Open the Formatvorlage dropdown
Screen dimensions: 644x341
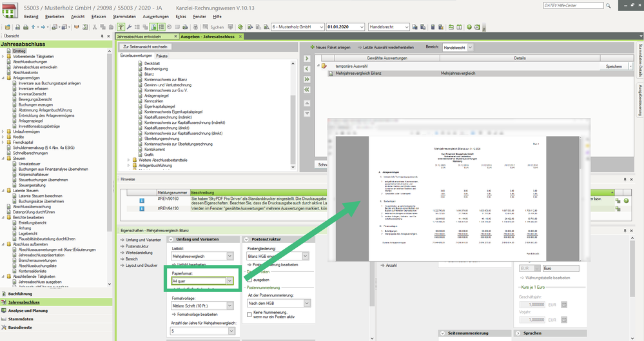click(x=230, y=306)
